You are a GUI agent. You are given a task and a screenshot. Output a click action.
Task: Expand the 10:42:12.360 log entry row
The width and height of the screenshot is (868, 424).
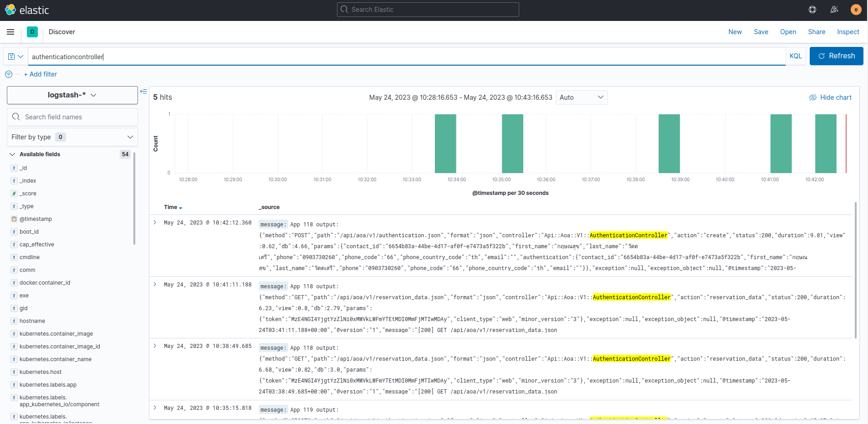[155, 223]
